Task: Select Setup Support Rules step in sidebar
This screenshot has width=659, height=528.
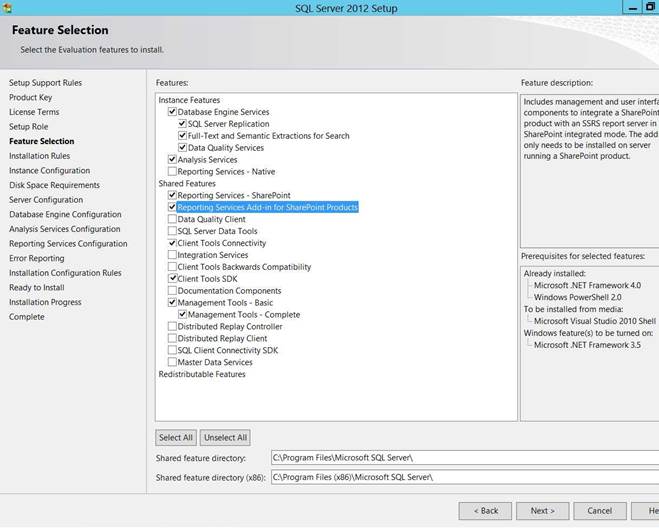Action: coord(45,83)
